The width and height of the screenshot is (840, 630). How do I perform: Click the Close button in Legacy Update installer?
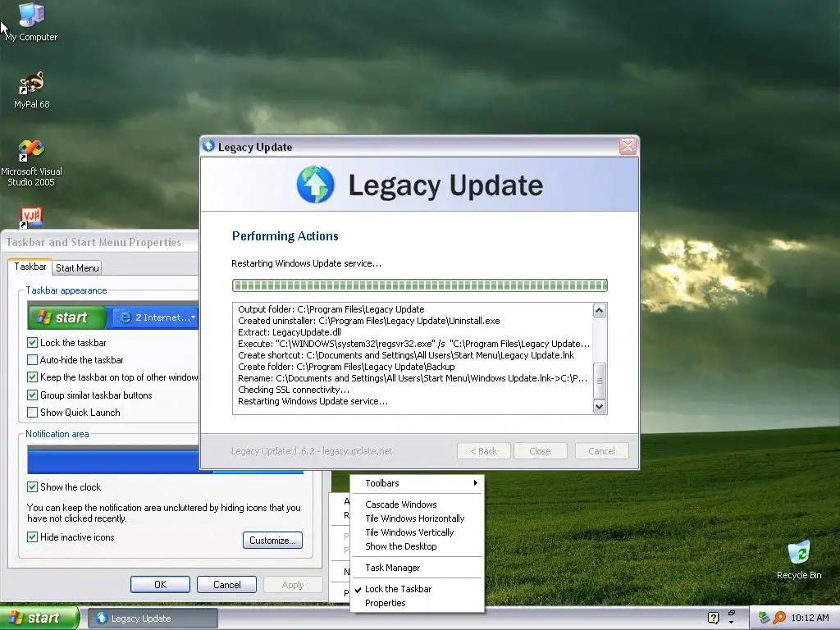540,451
